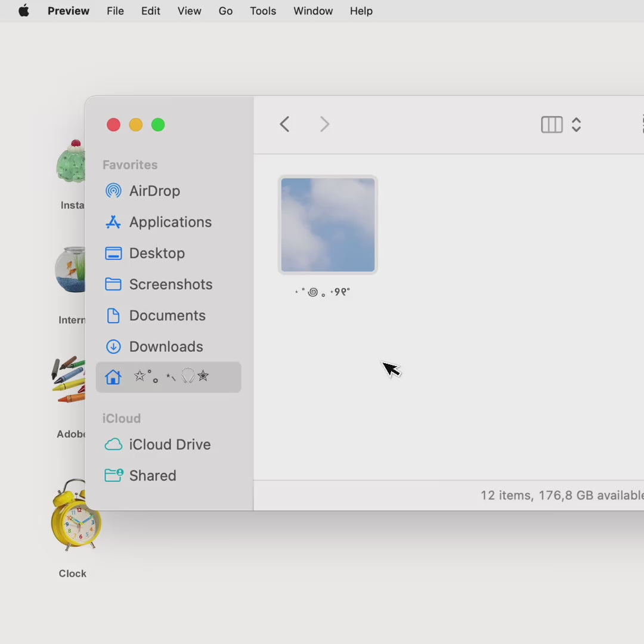Select the cloudy sky image thumbnail

pos(328,225)
